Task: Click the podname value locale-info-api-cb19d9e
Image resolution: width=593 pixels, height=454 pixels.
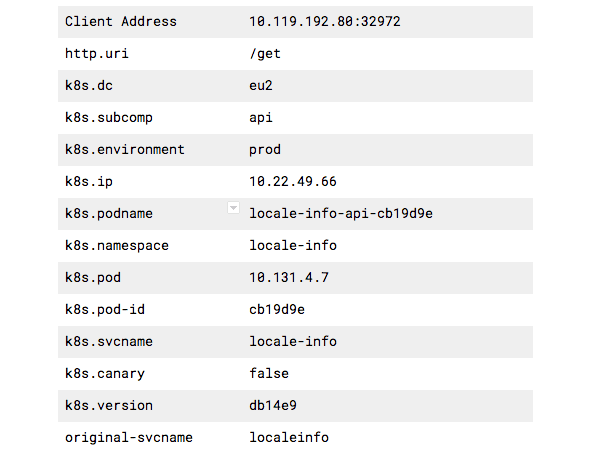Action: click(341, 214)
